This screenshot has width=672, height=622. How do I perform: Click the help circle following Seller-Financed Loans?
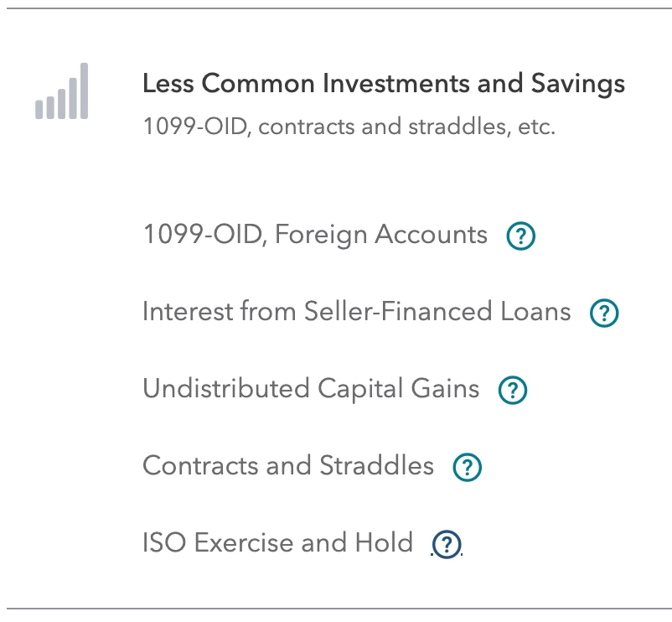(604, 313)
